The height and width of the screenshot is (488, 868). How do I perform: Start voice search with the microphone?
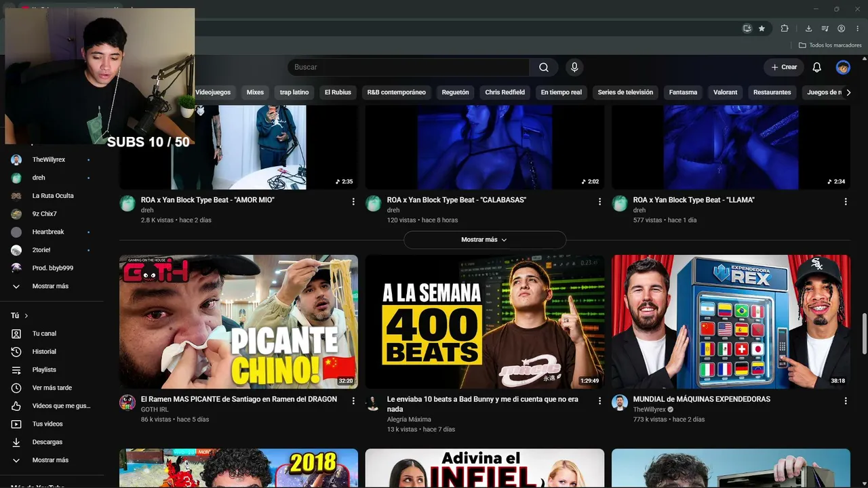(574, 67)
